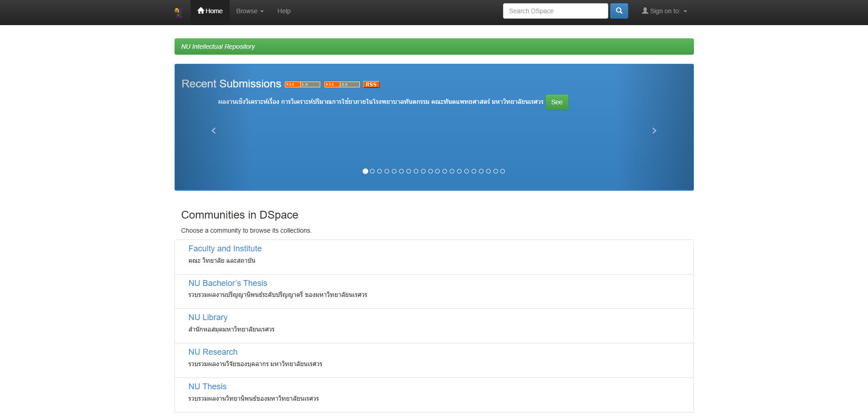This screenshot has height=418, width=868.
Task: Open the Sign on to dropdown
Action: pyautogui.click(x=664, y=11)
